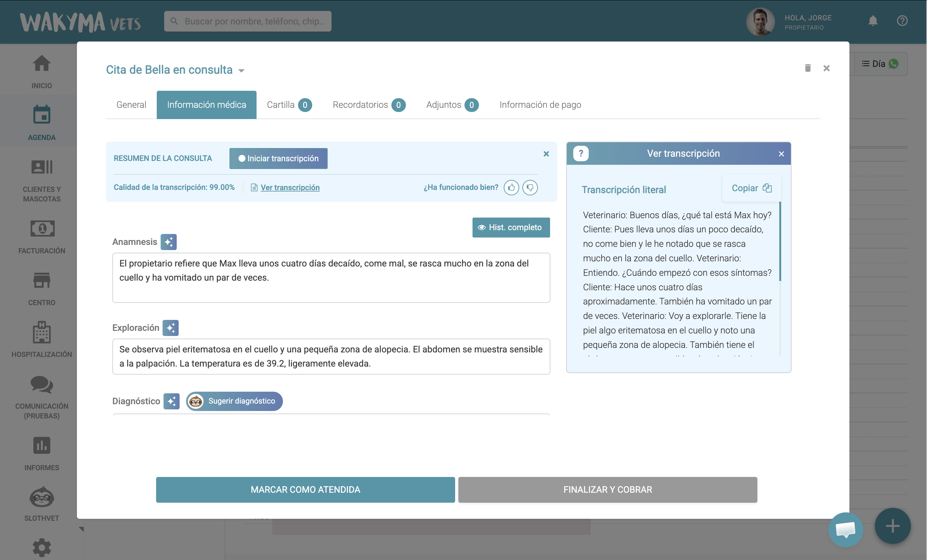Open the Facturación money icon
927x560 pixels.
[x=42, y=228]
